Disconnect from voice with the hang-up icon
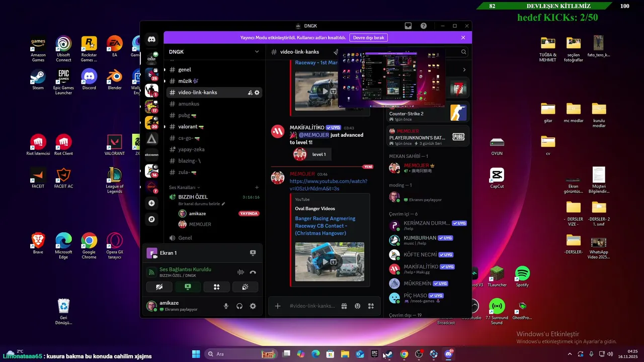The image size is (644, 362). pyautogui.click(x=253, y=272)
